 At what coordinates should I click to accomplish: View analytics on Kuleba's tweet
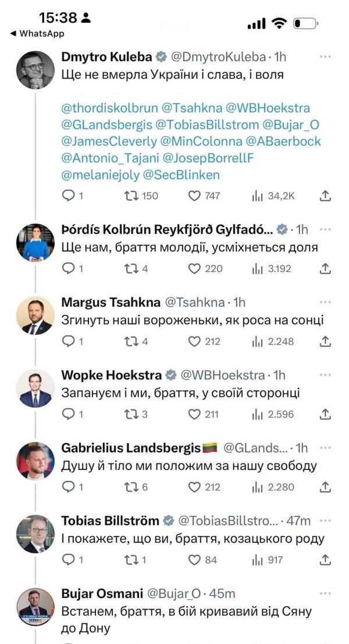(258, 196)
